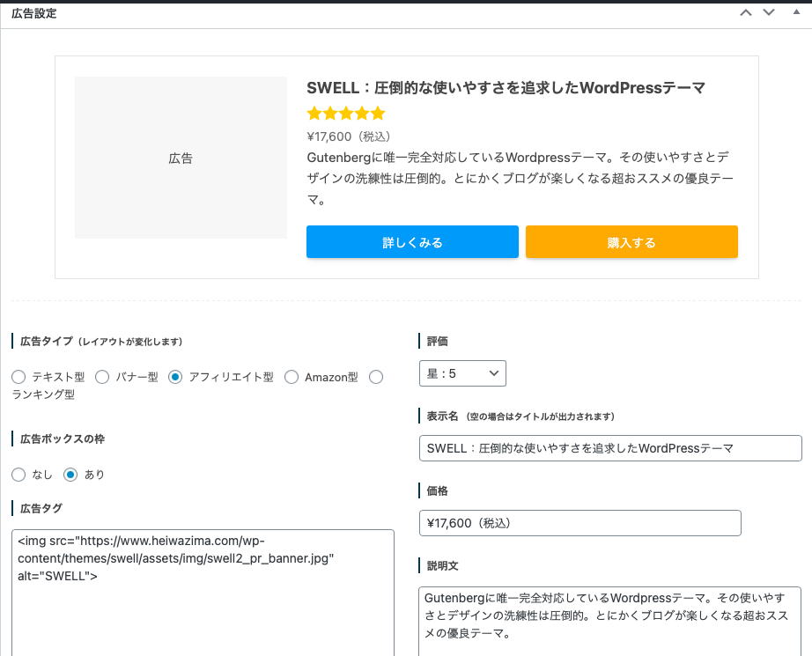The width and height of the screenshot is (812, 656).
Task: Collapse the 広告設定 panel with the triangle toggle
Action: pos(796,12)
